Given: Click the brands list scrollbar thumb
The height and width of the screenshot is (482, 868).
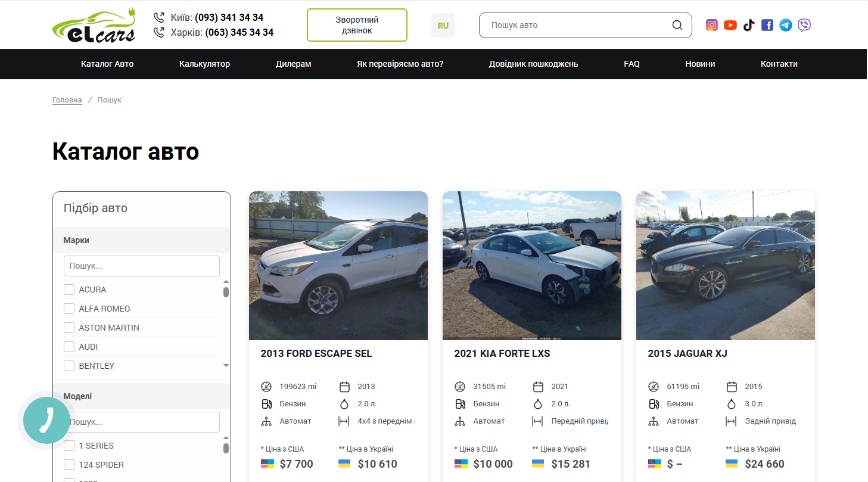Looking at the screenshot, I should pos(226,292).
